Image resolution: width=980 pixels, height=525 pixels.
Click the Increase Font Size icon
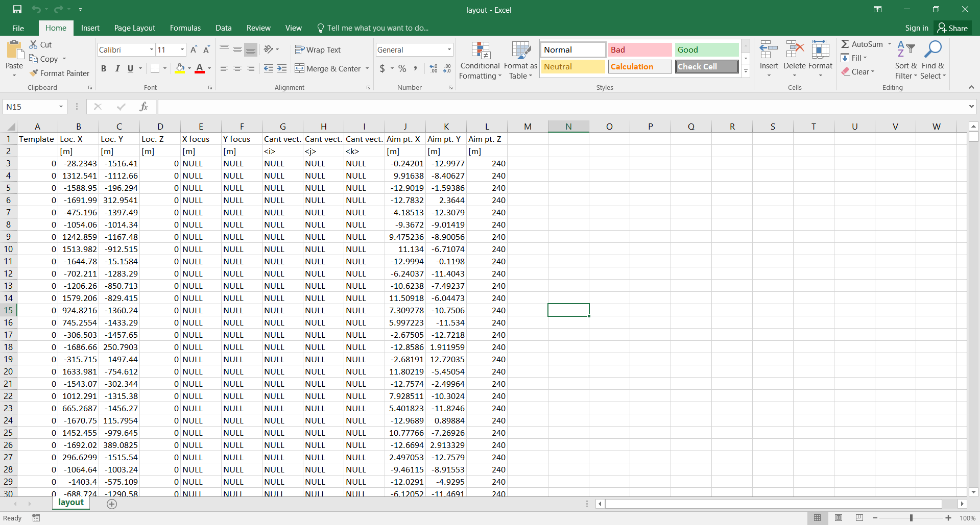[x=194, y=49]
